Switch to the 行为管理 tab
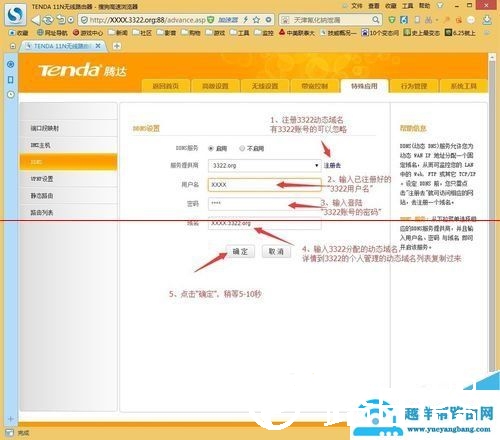The height and width of the screenshot is (440, 500). coord(414,86)
